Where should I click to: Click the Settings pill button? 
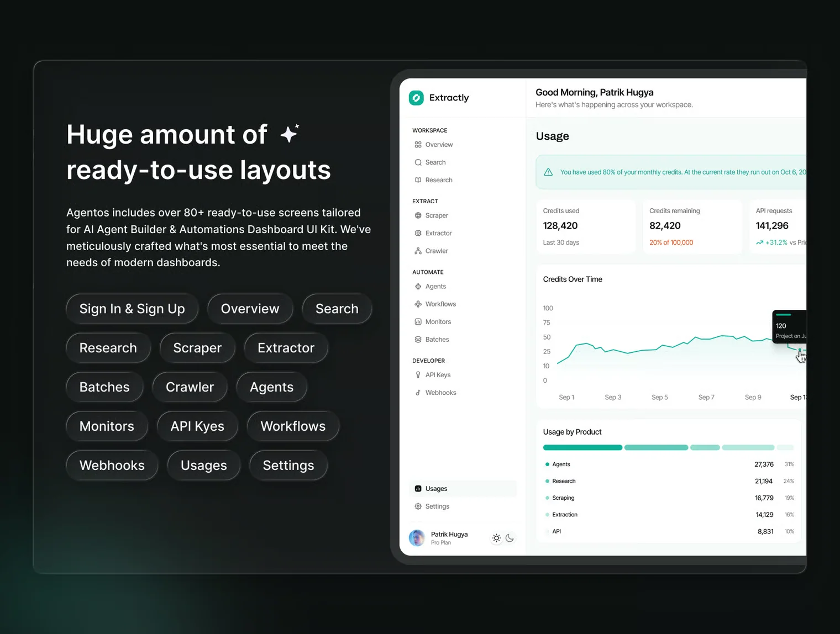pos(288,466)
